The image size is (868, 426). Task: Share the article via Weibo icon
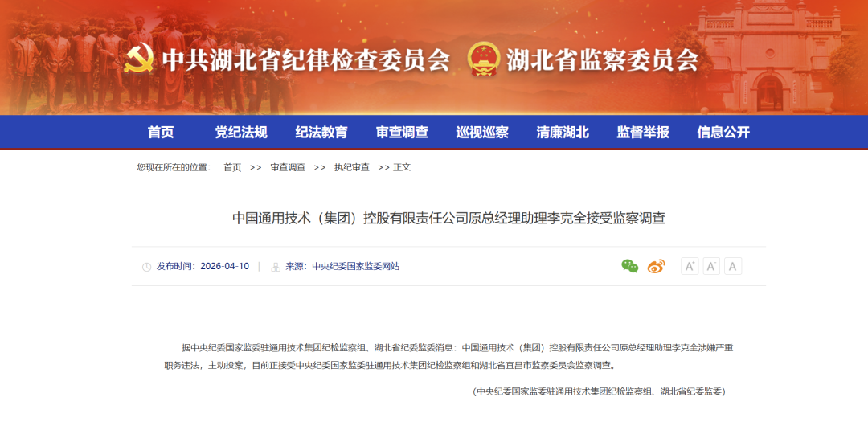click(x=656, y=267)
